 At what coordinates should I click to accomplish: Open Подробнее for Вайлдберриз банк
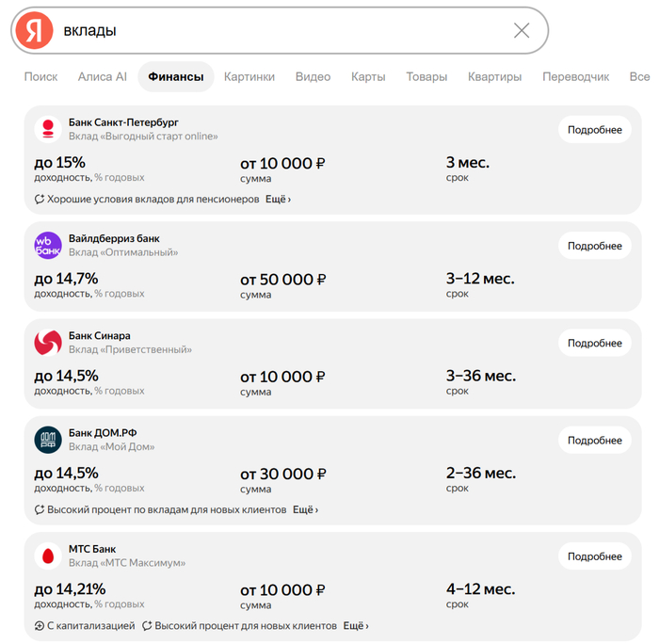[x=594, y=246]
